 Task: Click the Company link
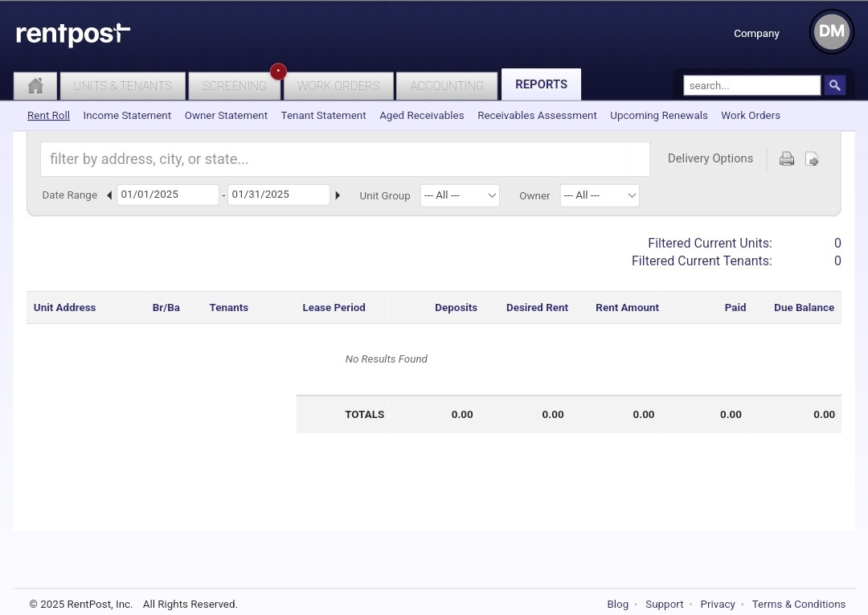tap(757, 33)
